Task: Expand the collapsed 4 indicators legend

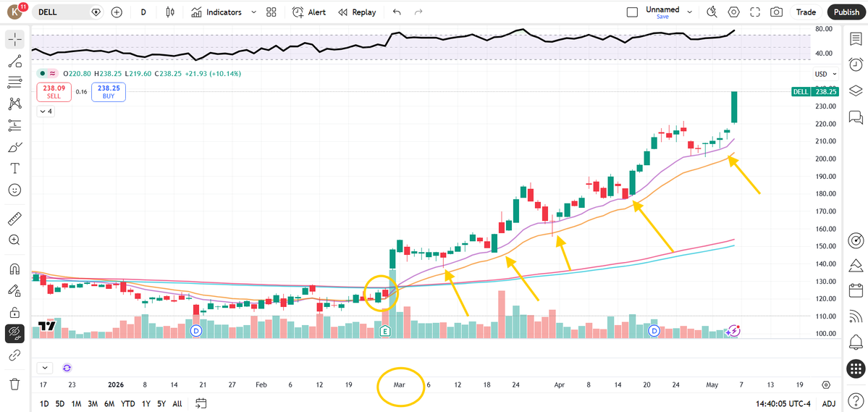Action: tap(46, 112)
